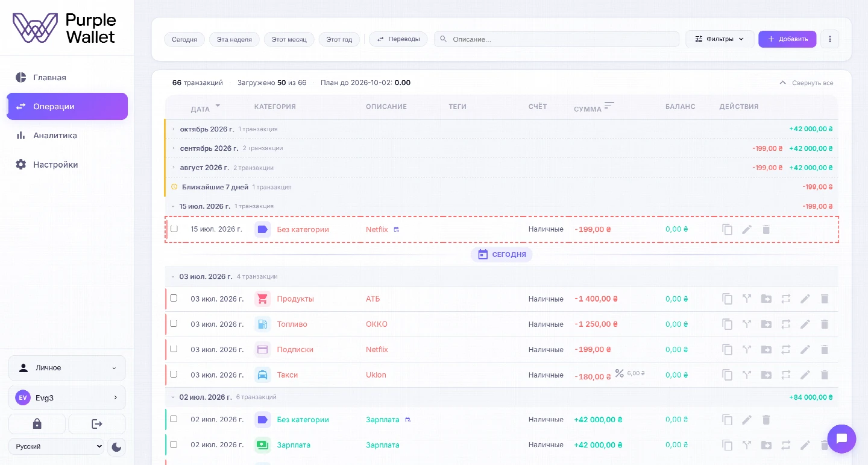This screenshot has width=868, height=465.
Task: Make the АТБ transaction recurring
Action: 785,299
